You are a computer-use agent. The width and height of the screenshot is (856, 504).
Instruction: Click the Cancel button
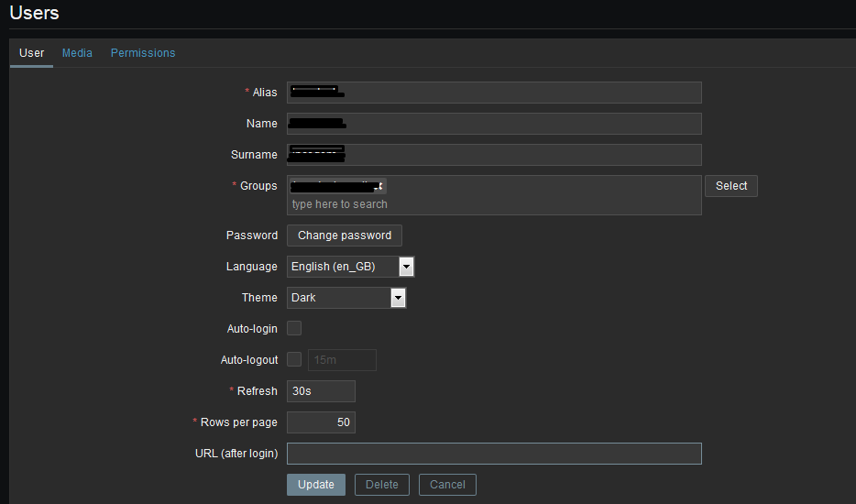coord(447,485)
